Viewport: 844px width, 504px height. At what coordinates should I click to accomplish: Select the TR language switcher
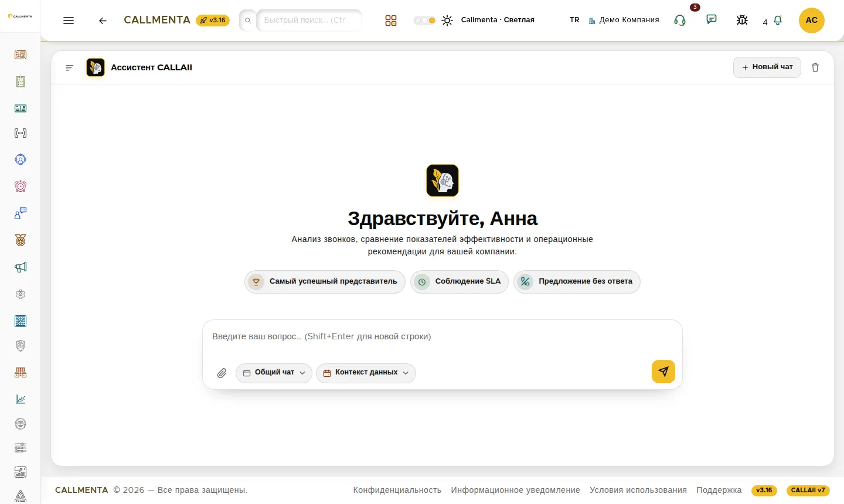click(x=574, y=20)
